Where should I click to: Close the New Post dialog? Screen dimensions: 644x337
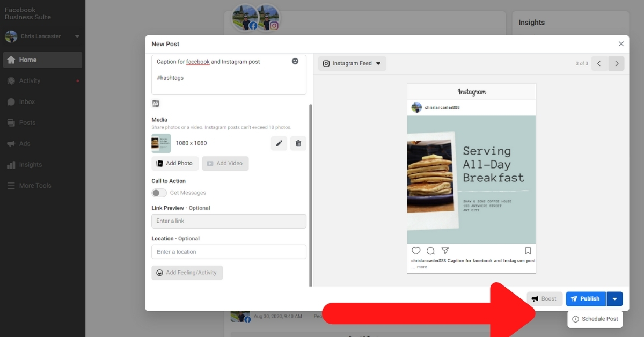click(x=621, y=44)
